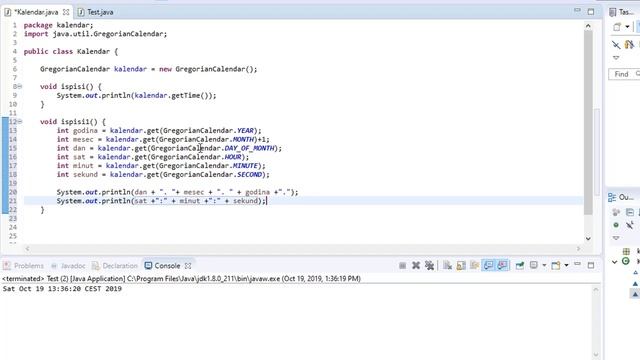Collapse the ispisi() method fold marker
The height and width of the screenshot is (360, 640).
pos(20,87)
